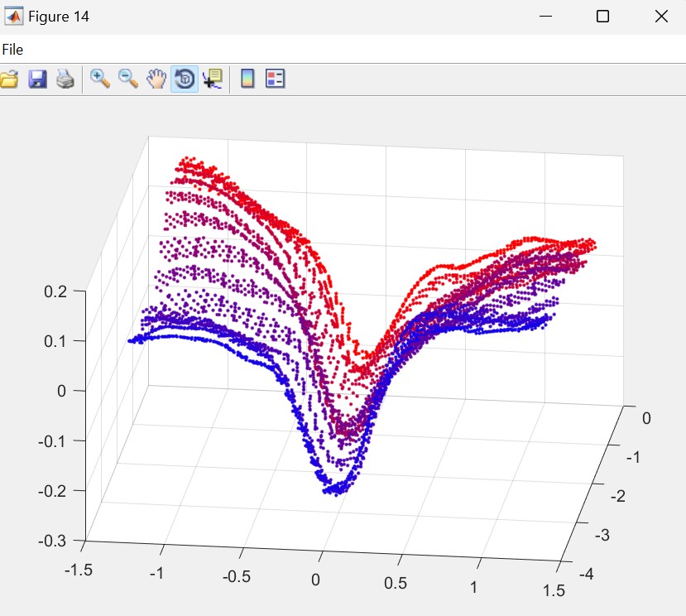Save the figure using the floppy disk icon

(37, 79)
